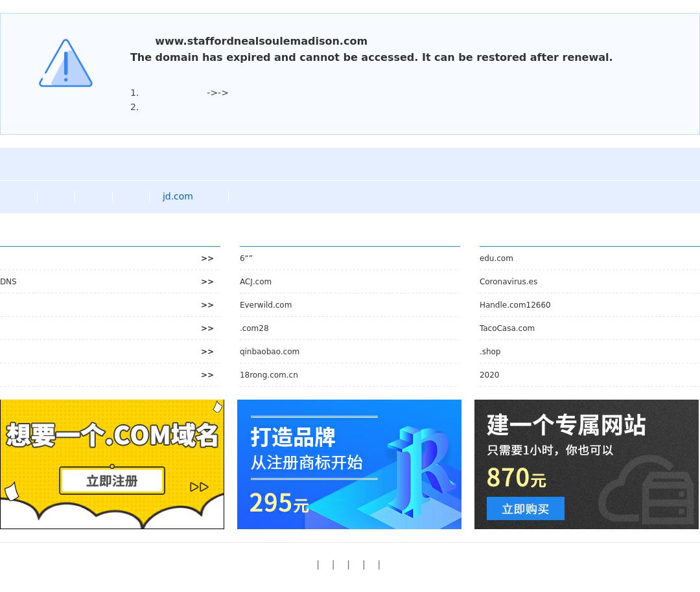Click the >> arrow in the last list row
Viewport: 700px width, 592px height.
tap(207, 375)
